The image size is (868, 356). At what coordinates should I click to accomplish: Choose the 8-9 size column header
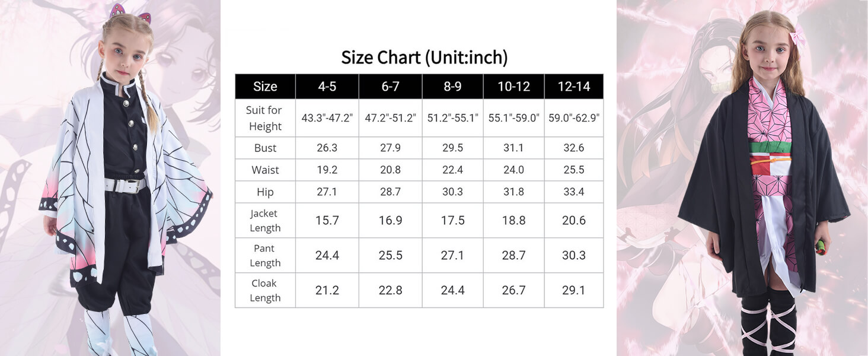(x=452, y=87)
